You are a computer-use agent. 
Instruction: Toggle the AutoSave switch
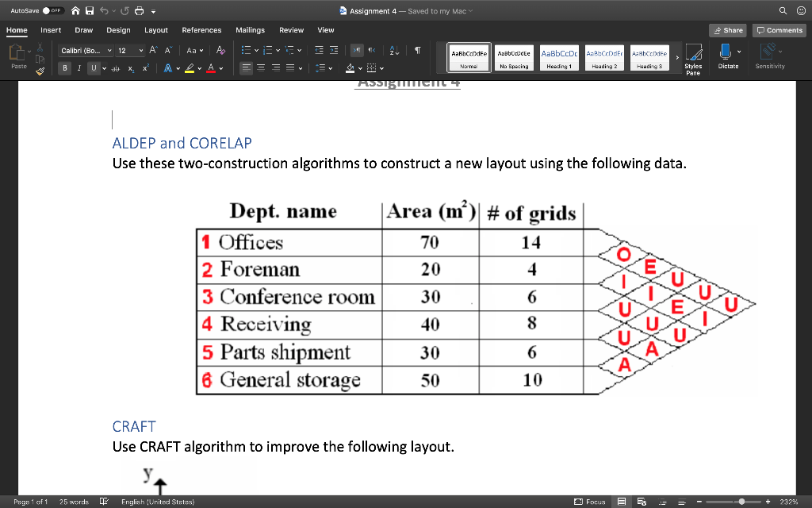53,11
